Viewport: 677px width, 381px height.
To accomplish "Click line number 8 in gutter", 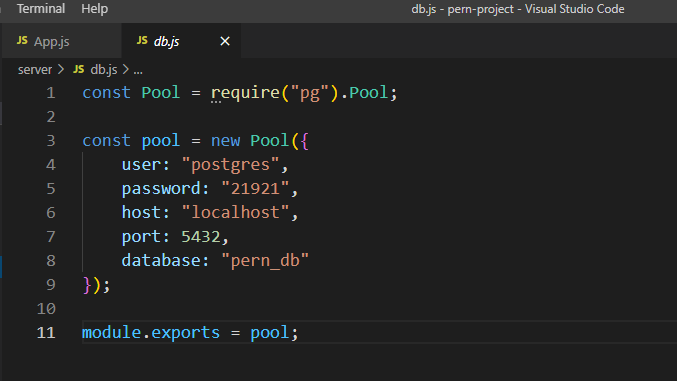I will point(51,260).
